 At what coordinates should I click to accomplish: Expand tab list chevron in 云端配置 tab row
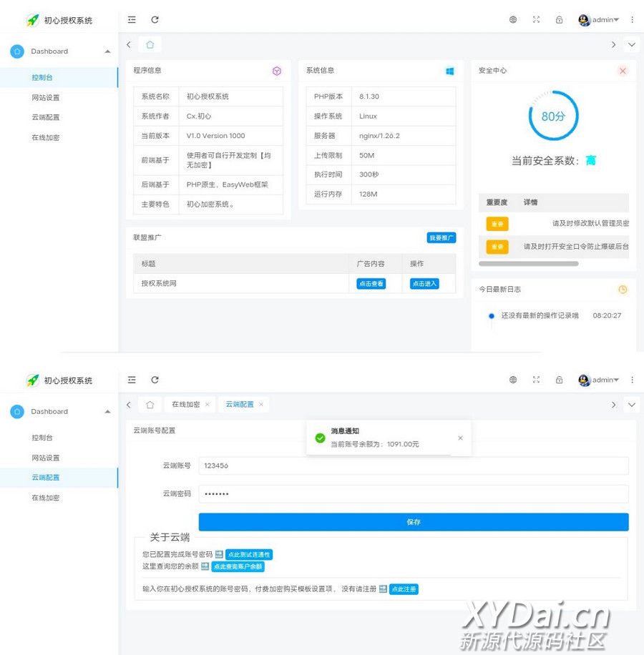[631, 405]
